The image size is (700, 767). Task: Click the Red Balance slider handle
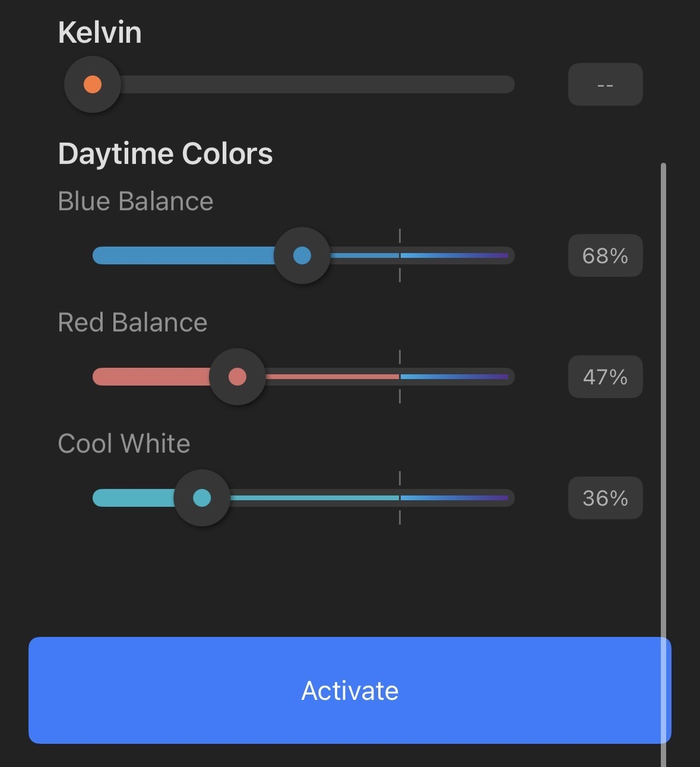coord(237,377)
